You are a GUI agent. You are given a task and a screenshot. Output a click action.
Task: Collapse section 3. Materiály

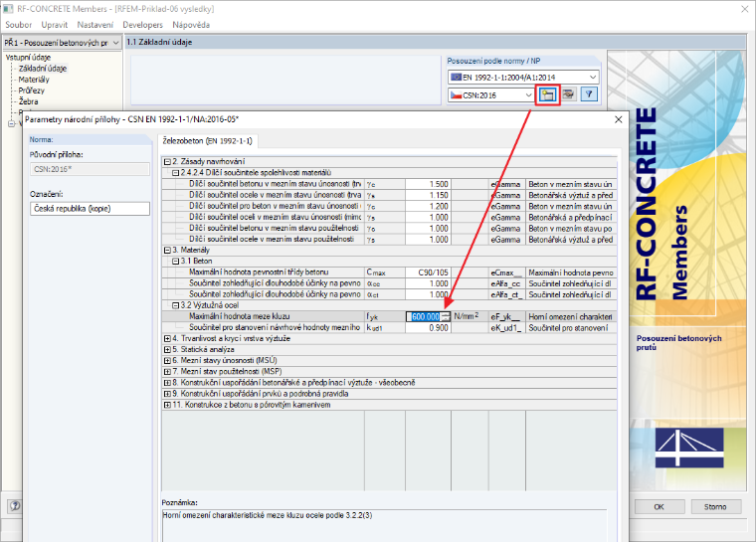pyautogui.click(x=167, y=251)
